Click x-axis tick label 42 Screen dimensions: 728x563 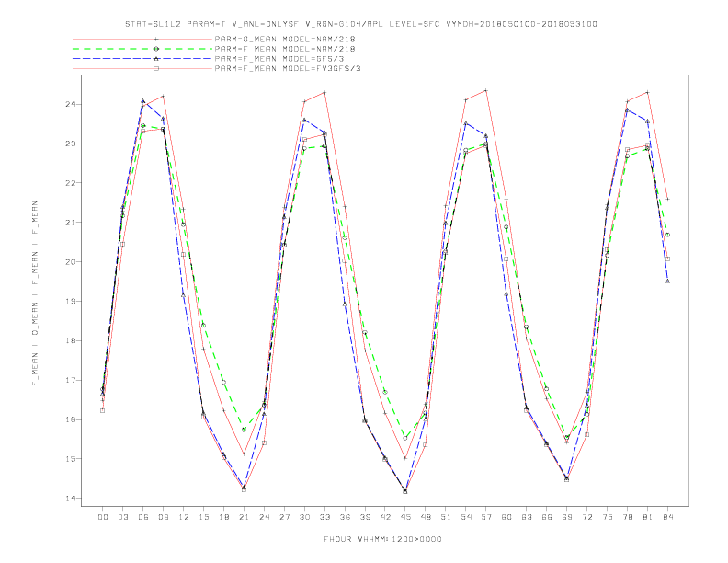coord(385,517)
